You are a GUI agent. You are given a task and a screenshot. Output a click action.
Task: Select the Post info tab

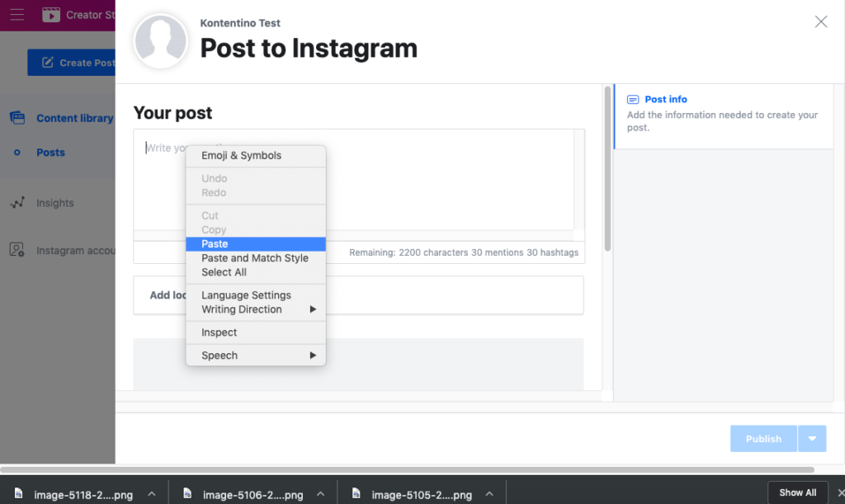(723, 115)
